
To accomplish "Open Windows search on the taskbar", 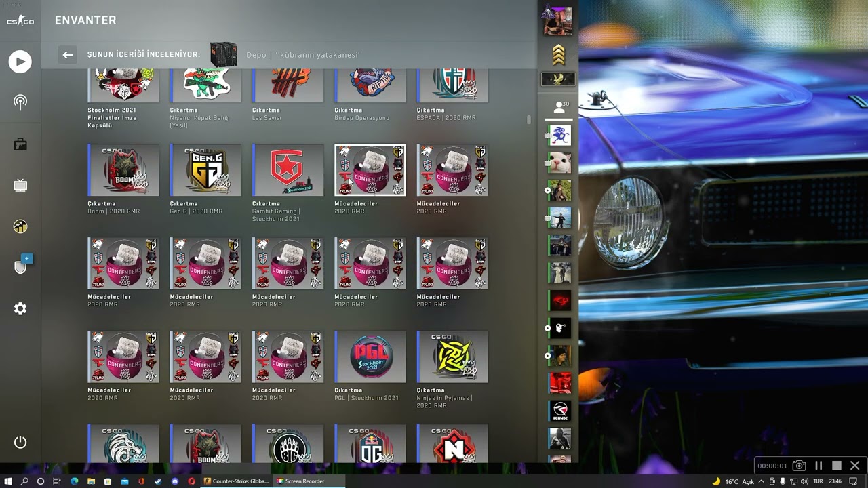I will [x=24, y=481].
